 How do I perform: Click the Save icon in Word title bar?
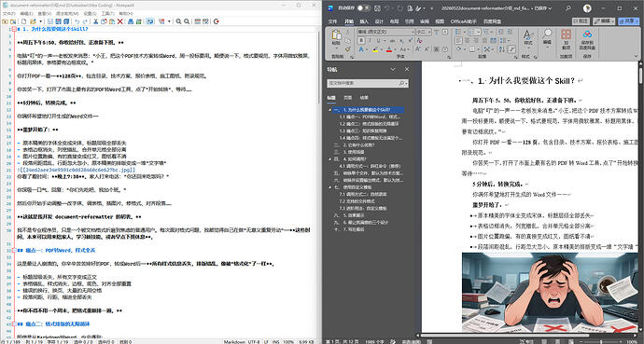coord(377,7)
